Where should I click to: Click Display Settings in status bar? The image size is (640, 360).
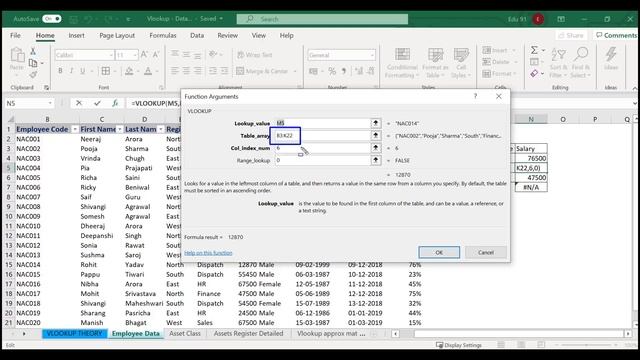click(459, 345)
